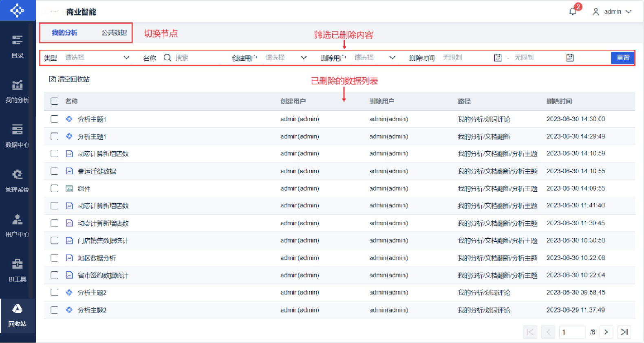Screen dimensions: 644x343
Task: Click the search magnifier in the 名称 field
Action: [x=167, y=58]
